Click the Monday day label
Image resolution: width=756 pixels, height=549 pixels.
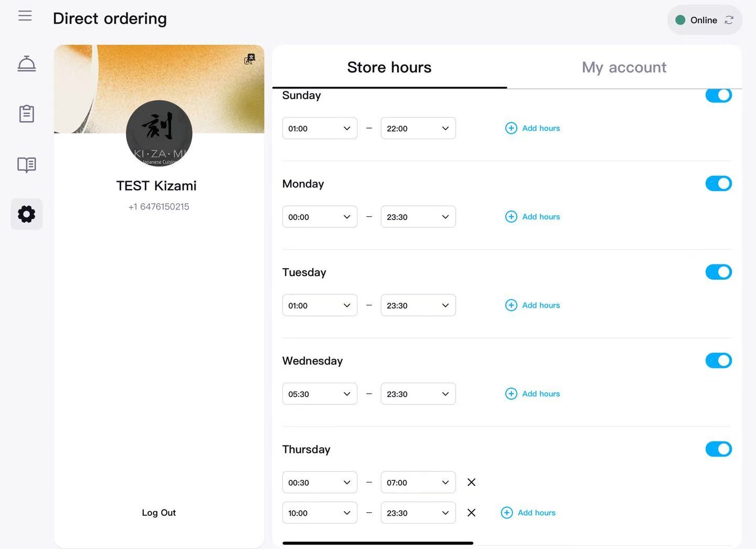coord(303,184)
